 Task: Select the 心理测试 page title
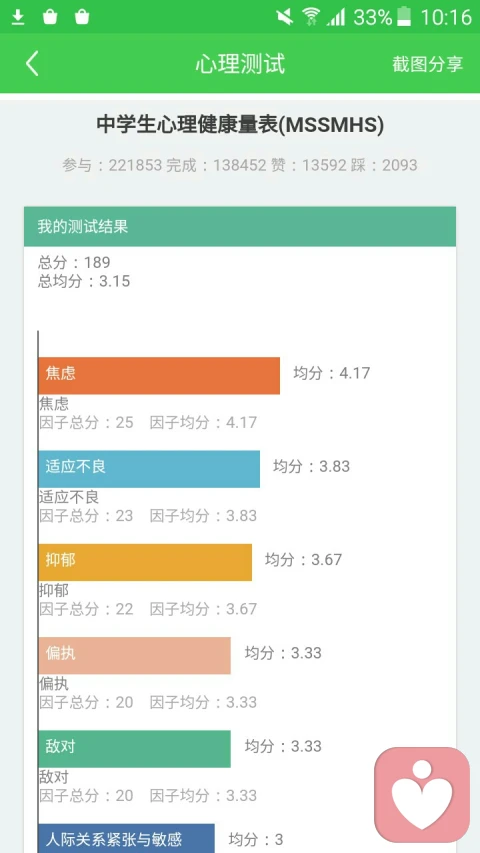[x=240, y=64]
